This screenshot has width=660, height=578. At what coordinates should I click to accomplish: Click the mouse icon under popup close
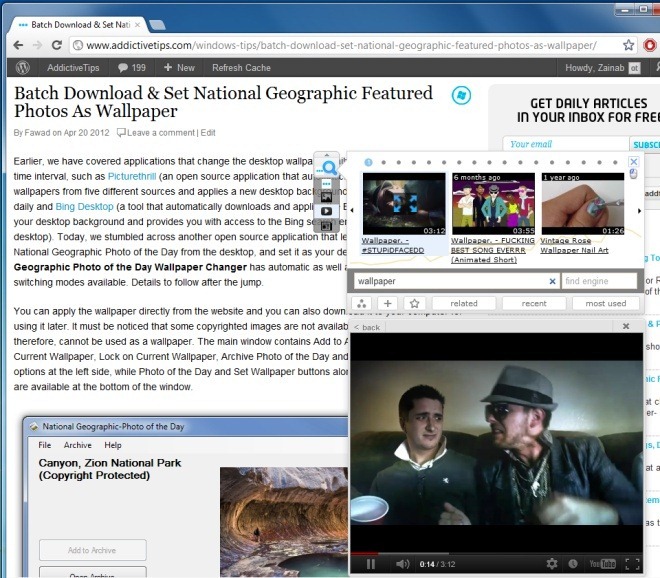(x=633, y=174)
